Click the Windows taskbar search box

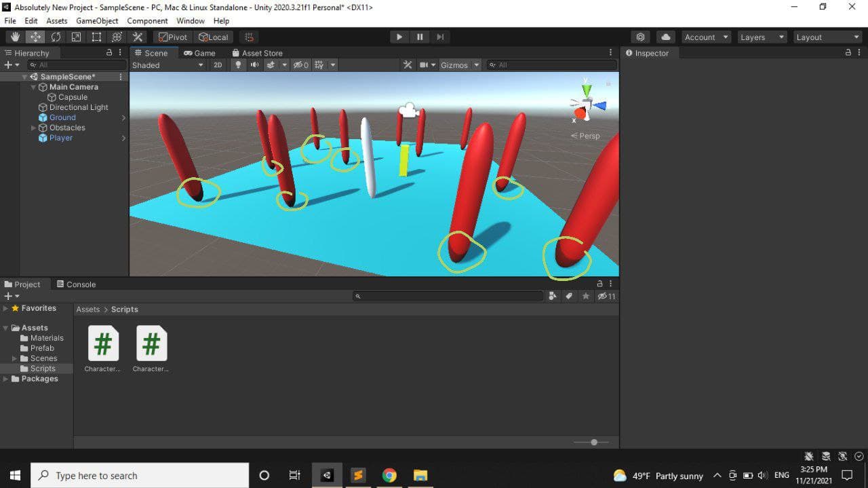(140, 476)
